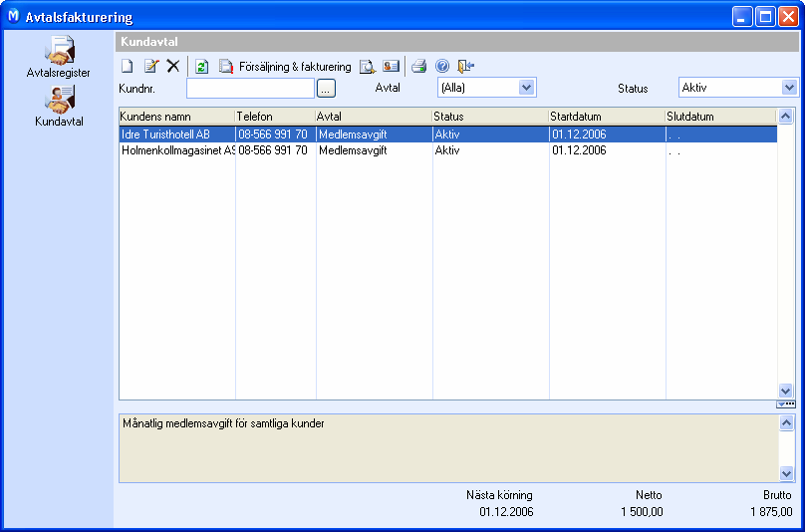This screenshot has width=805, height=532.
Task: Refresh the agreement list
Action: [202, 66]
